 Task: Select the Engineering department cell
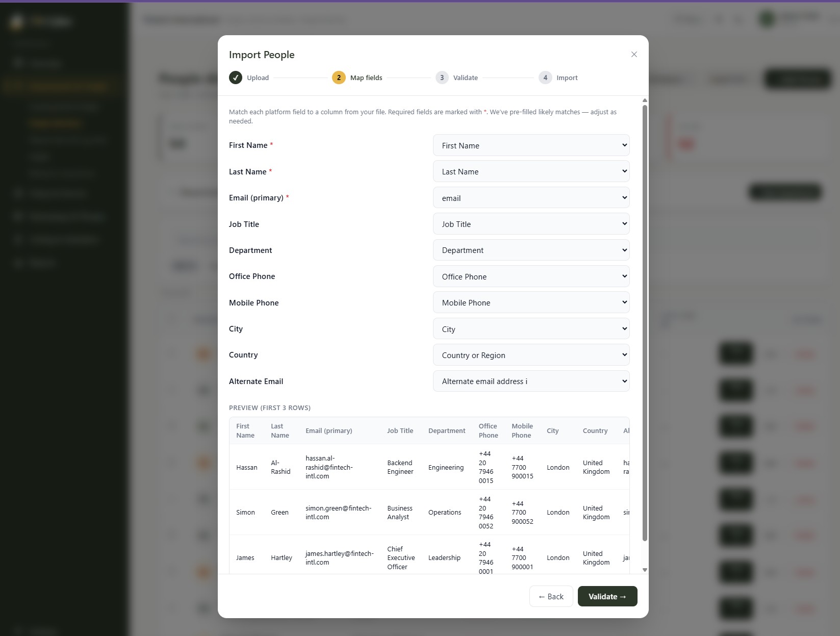446,467
